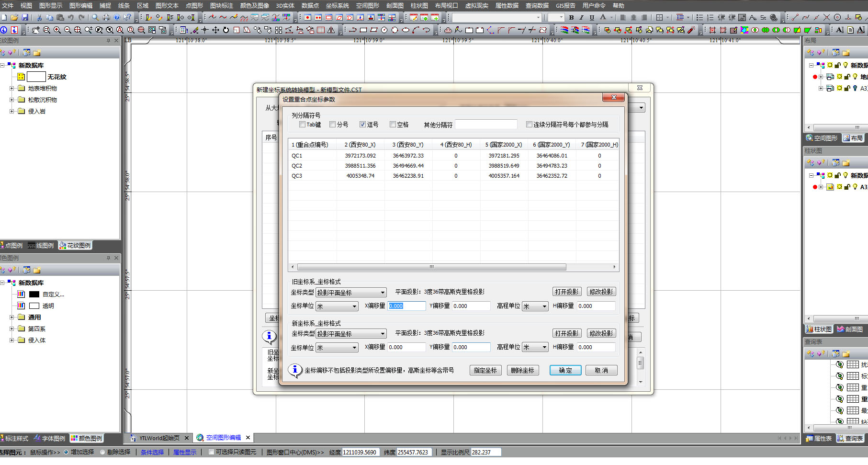Click the 无花纹 pattern swatch
The width and height of the screenshot is (868, 465).
(36, 77)
